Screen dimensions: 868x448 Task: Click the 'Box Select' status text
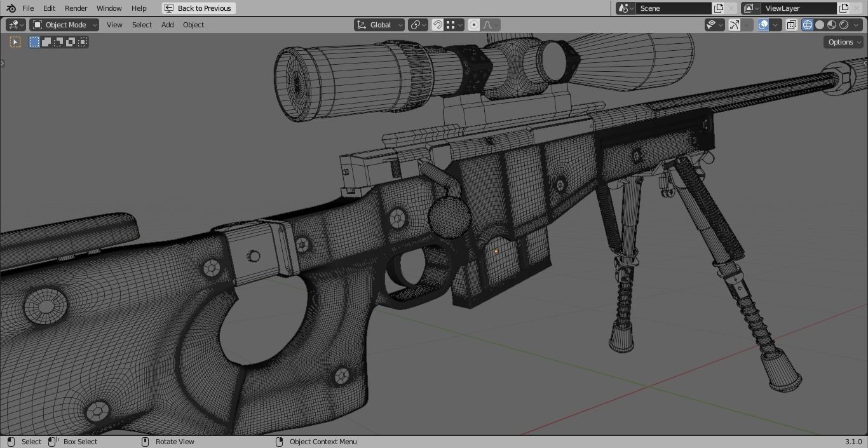(80, 442)
